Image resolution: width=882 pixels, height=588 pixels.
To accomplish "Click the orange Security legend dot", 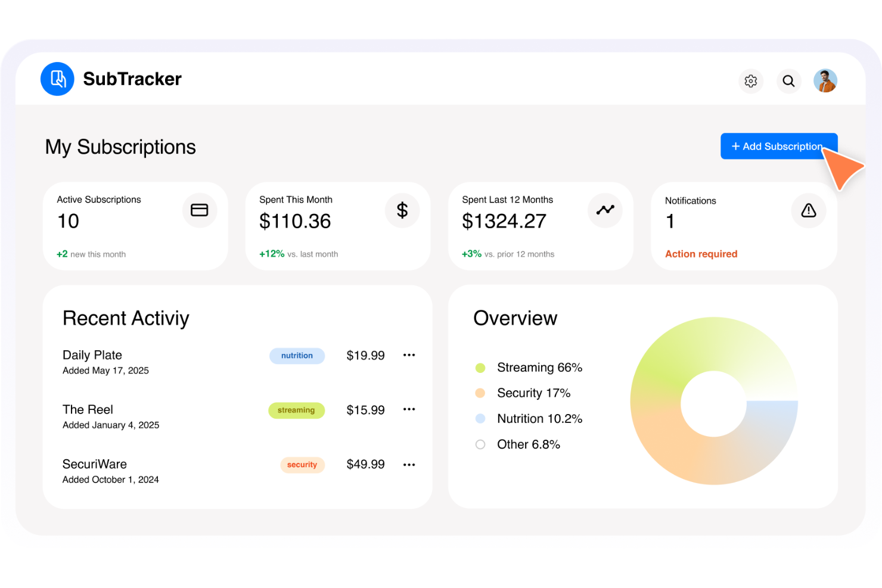I will (x=480, y=393).
